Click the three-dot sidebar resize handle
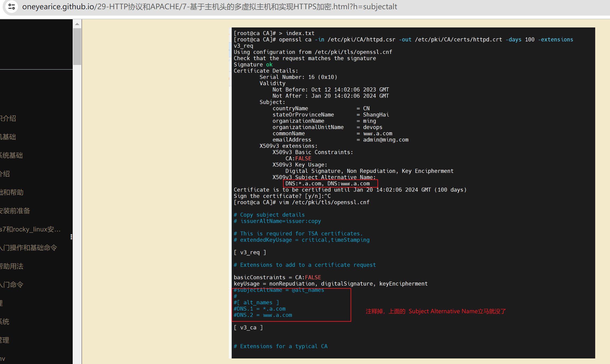This screenshot has height=364, width=610. click(x=71, y=237)
